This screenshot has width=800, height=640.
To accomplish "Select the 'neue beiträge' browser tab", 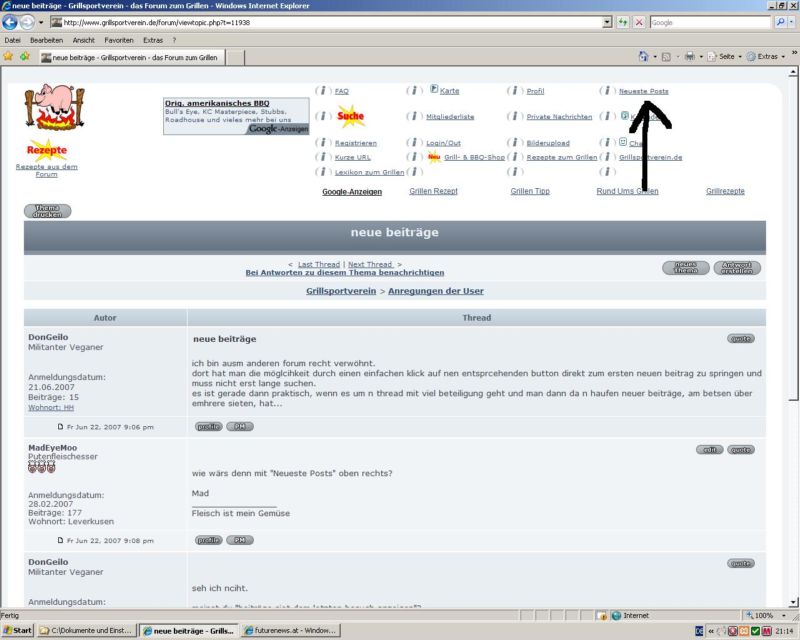I will [131, 57].
